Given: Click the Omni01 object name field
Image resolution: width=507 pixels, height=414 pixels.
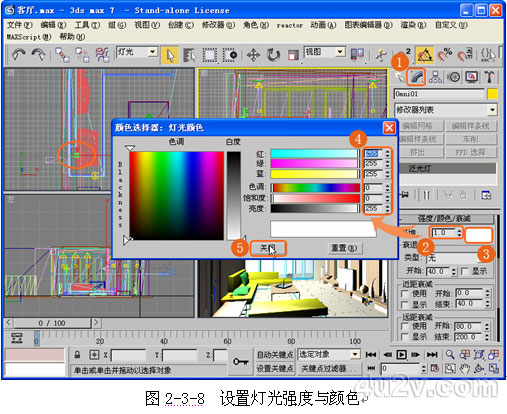Looking at the screenshot, I should click(439, 94).
